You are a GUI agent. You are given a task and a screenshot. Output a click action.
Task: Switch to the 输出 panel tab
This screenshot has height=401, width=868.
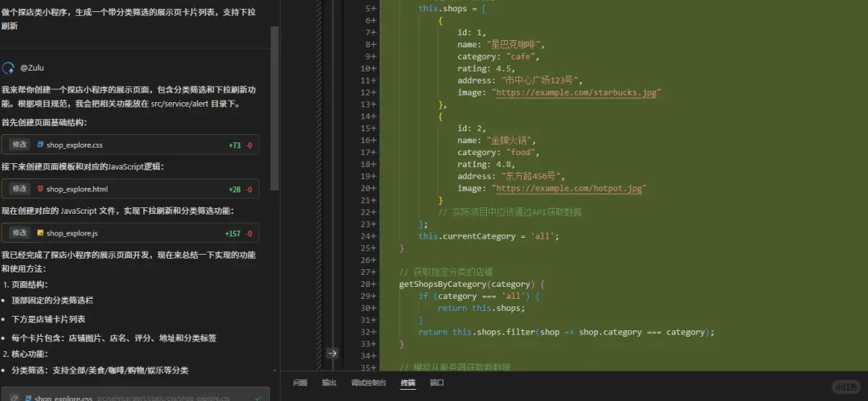point(329,383)
